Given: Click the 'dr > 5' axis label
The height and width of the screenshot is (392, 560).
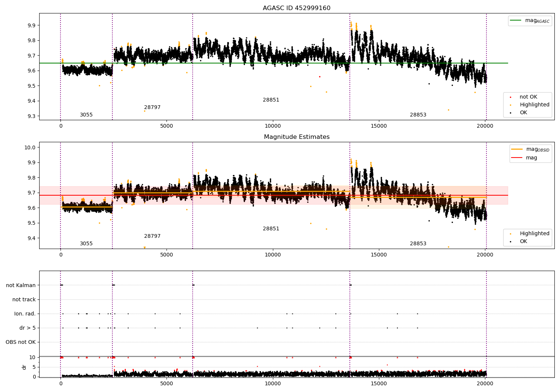Looking at the screenshot, I should point(28,328).
